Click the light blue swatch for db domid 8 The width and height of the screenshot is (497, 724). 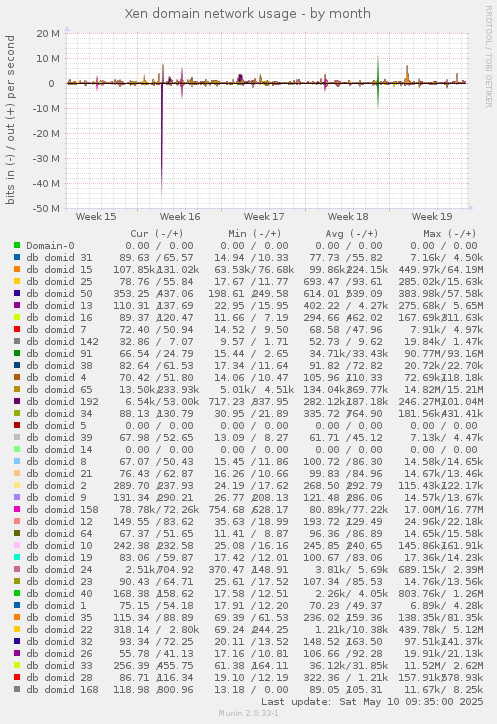tap(17, 462)
